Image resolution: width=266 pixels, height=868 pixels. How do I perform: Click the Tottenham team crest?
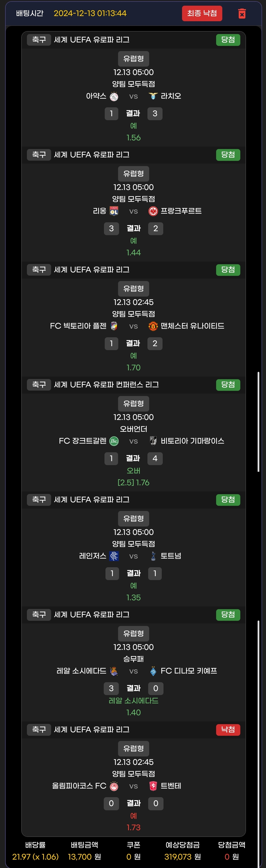153,556
